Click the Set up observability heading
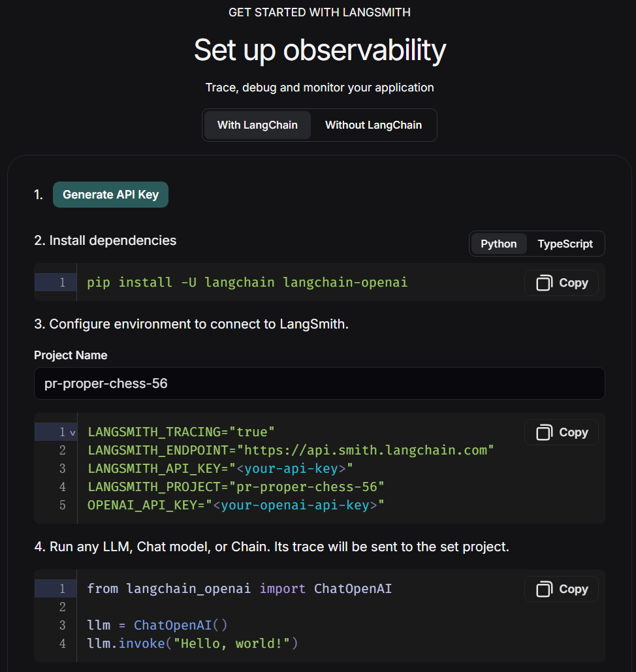The image size is (636, 672). 320,50
